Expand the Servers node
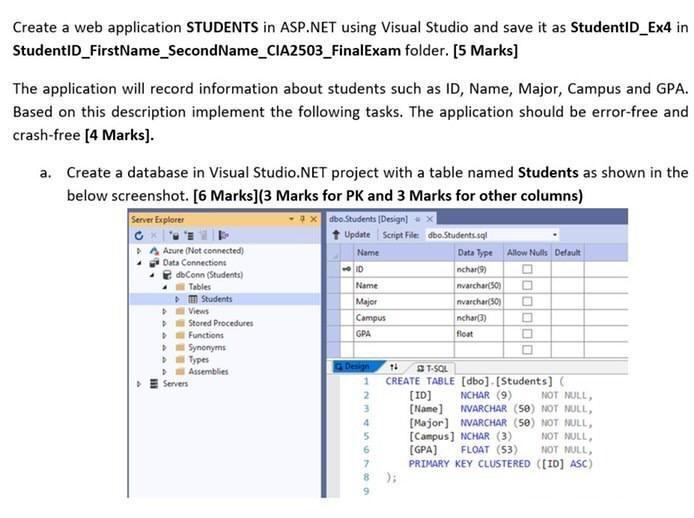This screenshot has height=518, width=694. (x=139, y=384)
